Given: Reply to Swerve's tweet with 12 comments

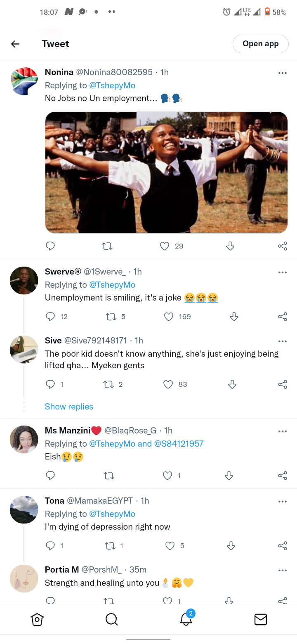Looking at the screenshot, I should pos(50,317).
